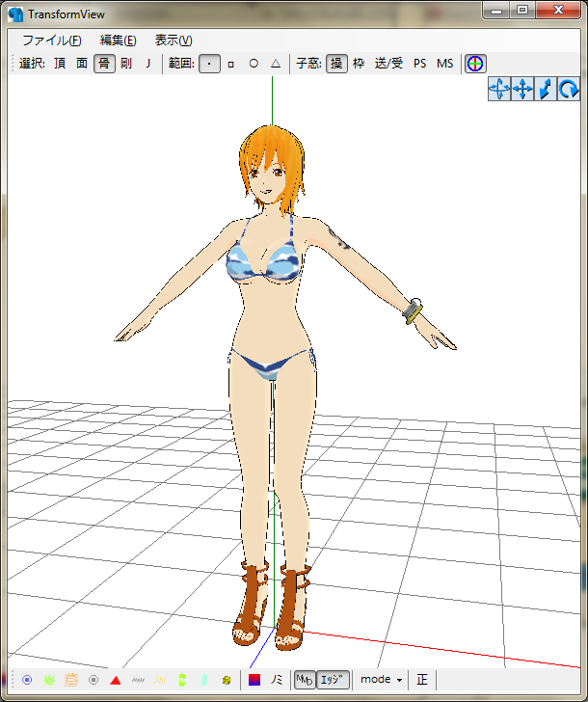Click the TransformView app icon in title bar
This screenshot has height=702, width=588.
coord(15,14)
